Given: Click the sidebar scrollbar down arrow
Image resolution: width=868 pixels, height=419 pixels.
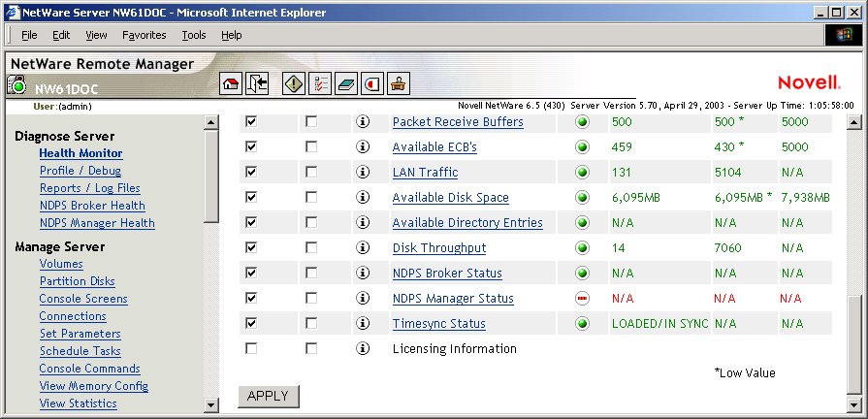Looking at the screenshot, I should pyautogui.click(x=210, y=404).
